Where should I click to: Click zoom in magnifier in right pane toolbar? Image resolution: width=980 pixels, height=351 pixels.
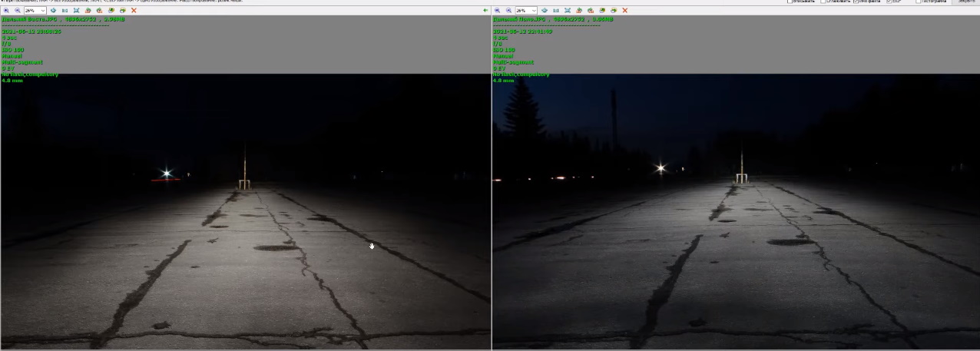coord(497,10)
